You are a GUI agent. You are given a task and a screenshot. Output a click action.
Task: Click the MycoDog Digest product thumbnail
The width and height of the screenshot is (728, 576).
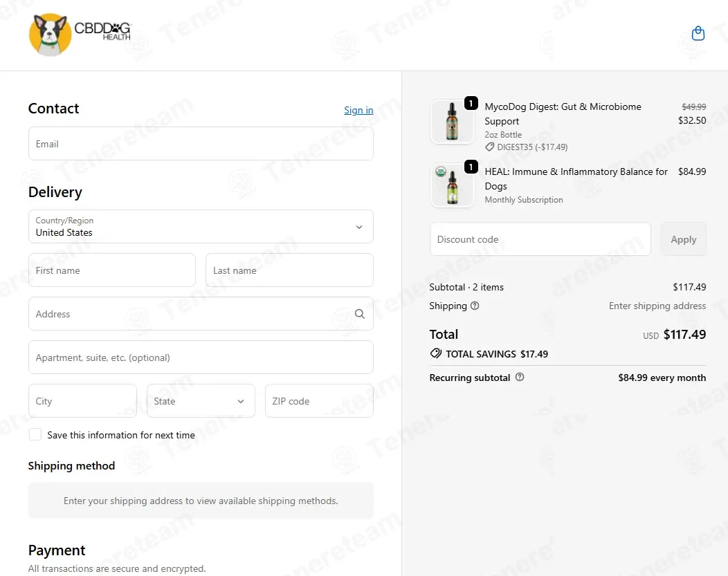[x=452, y=122]
